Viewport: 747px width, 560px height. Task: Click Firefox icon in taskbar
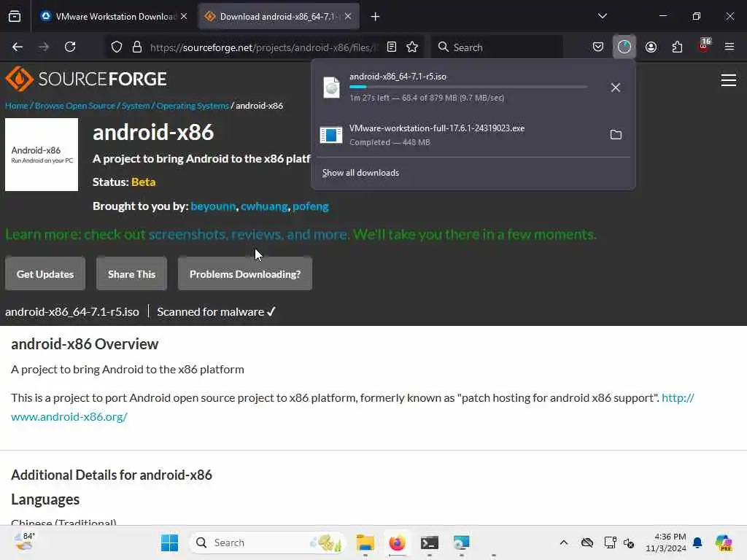[x=397, y=542]
